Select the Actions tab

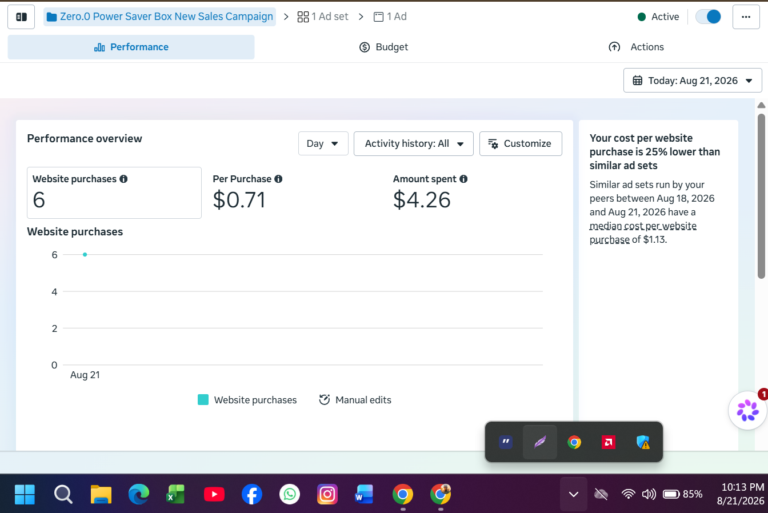[636, 47]
